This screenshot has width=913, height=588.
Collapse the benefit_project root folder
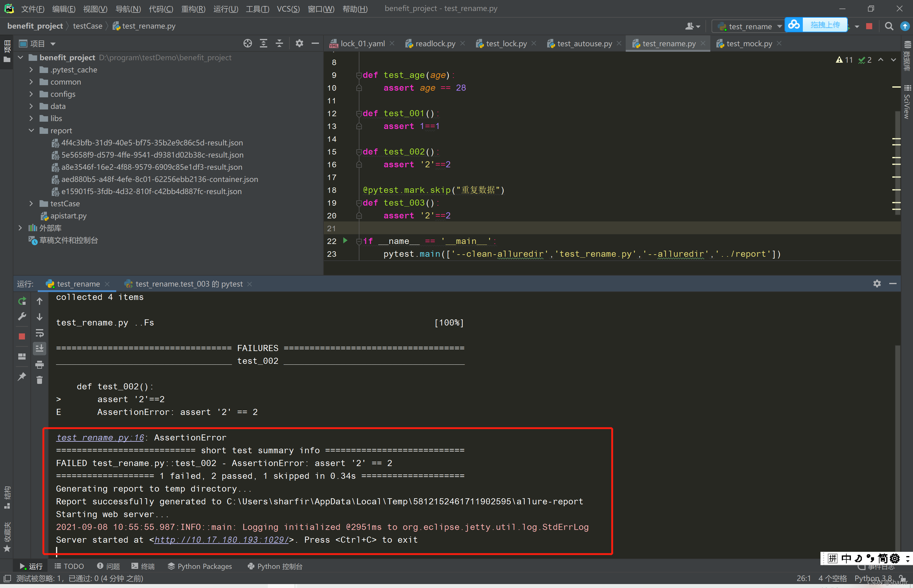(x=21, y=58)
